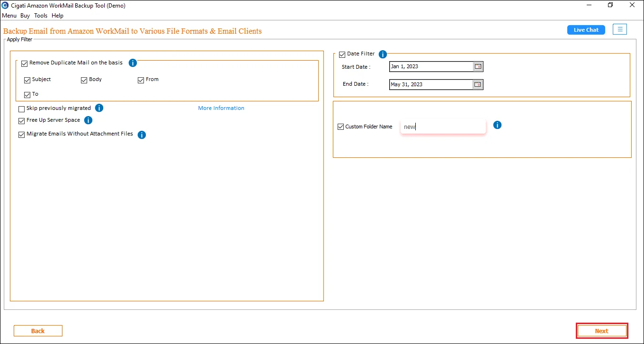The height and width of the screenshot is (344, 644).
Task: Uncheck the Body checkbox
Action: (84, 81)
